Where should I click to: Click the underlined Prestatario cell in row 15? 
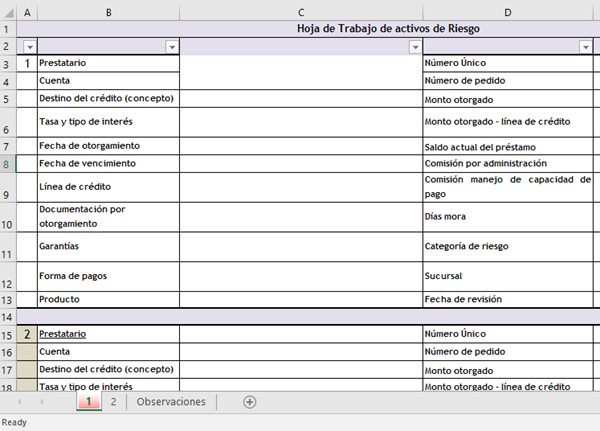(x=62, y=333)
